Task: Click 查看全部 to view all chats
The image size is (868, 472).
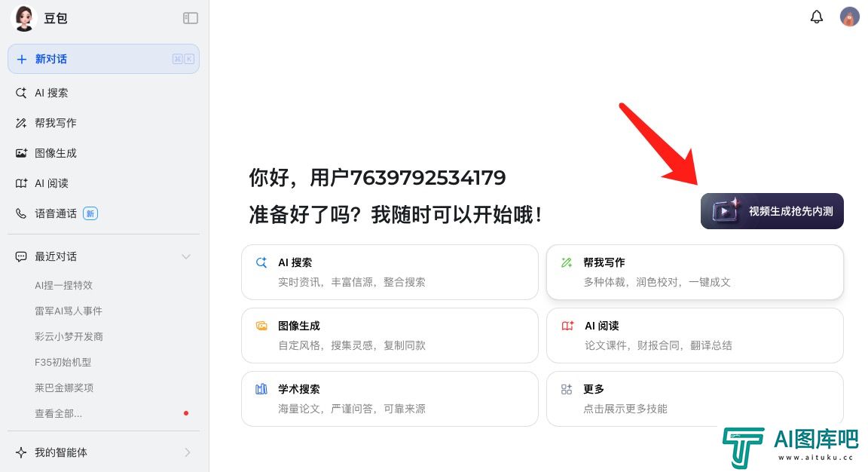Action: point(58,413)
